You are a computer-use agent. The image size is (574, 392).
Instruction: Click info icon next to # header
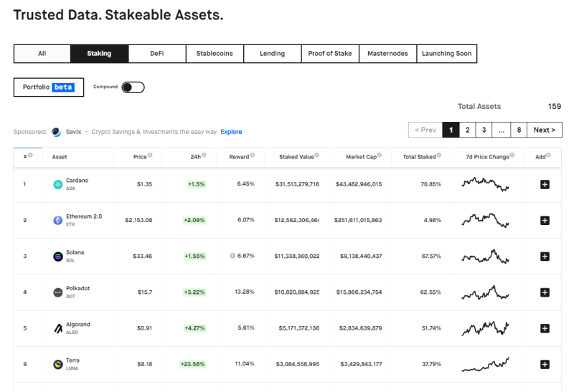pyautogui.click(x=30, y=155)
